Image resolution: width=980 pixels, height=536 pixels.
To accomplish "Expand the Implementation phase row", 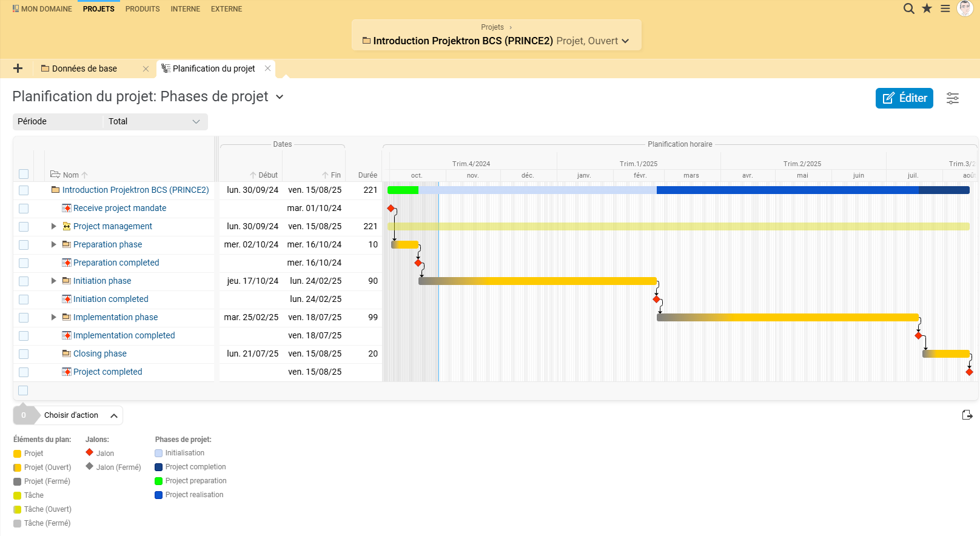I will [x=53, y=317].
